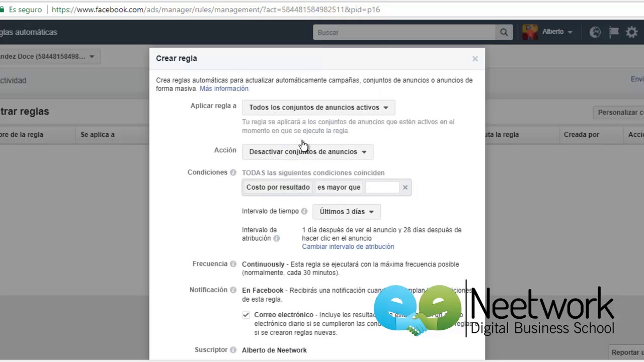Show info tooltip next to Notificación
The height and width of the screenshot is (362, 644).
233,290
